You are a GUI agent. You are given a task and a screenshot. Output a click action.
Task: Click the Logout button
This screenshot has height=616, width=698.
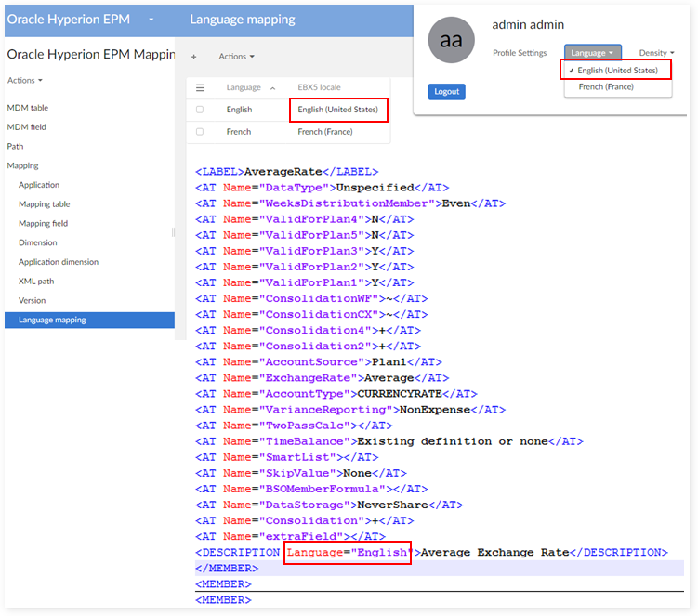pyautogui.click(x=446, y=92)
